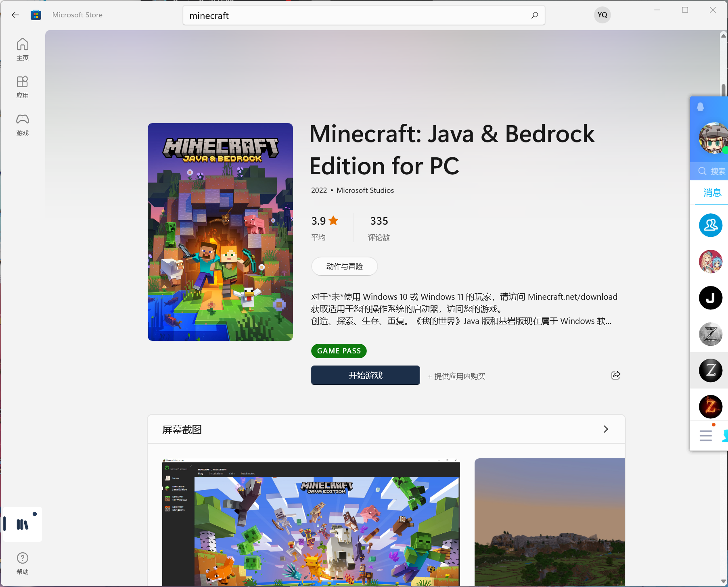Open the QQ user avatar profile
Screen dimensions: 728x587
(713, 138)
